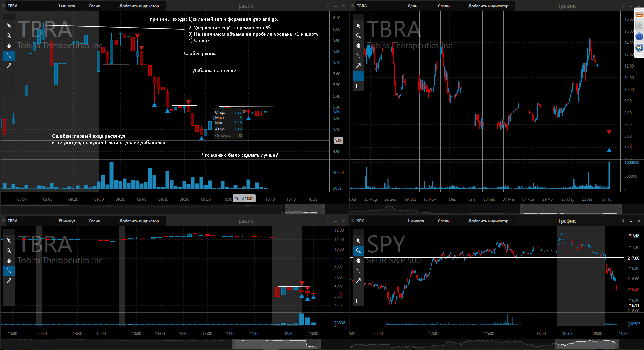644x350 pixels.
Task: Select trend line tool in SPY chart
Action: tap(358, 271)
